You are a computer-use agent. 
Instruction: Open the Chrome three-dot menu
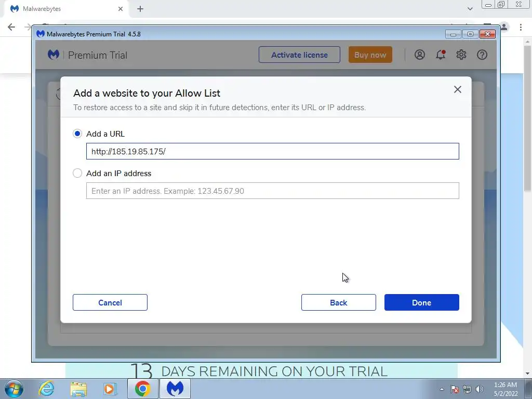point(521,27)
